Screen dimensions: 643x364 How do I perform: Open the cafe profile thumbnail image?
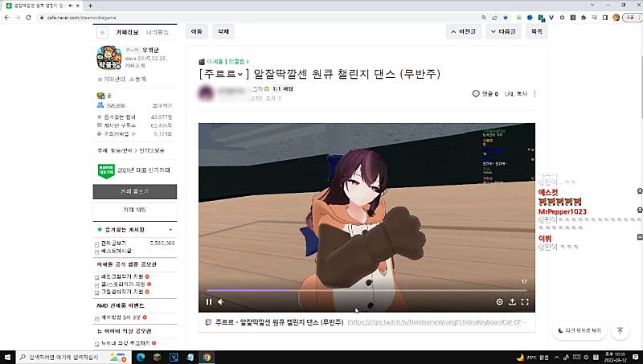109,57
